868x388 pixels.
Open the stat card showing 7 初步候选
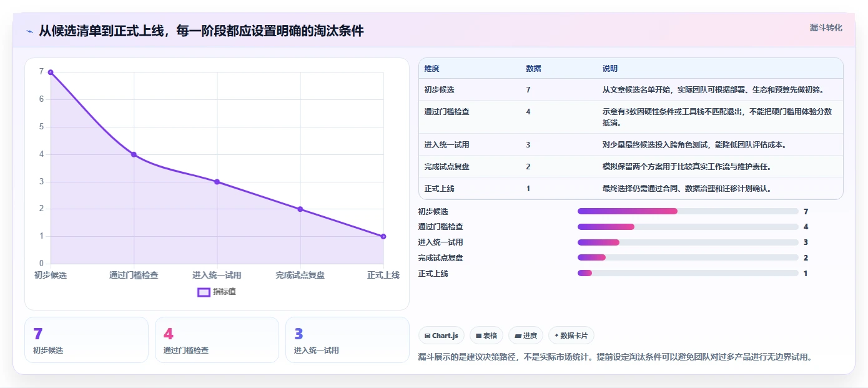(86, 340)
